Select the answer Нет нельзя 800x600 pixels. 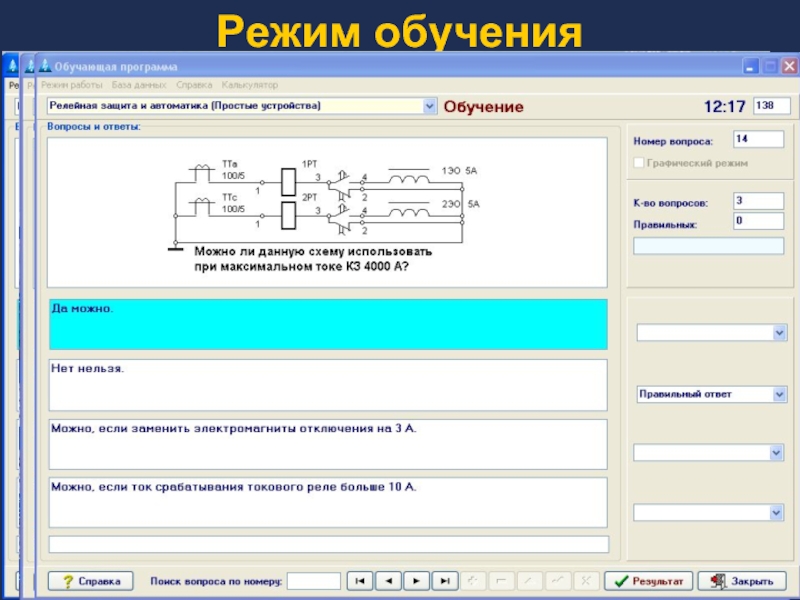tap(328, 385)
